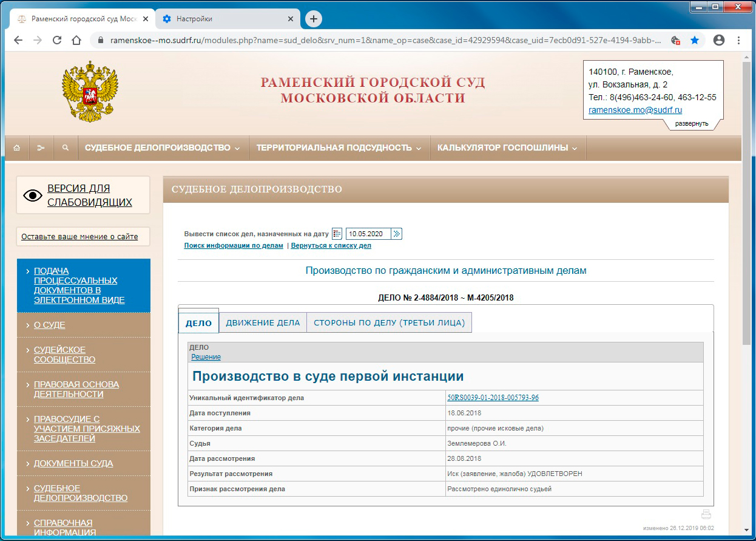
Task: Open the sitemap icon in the navigation bar
Action: click(x=41, y=148)
